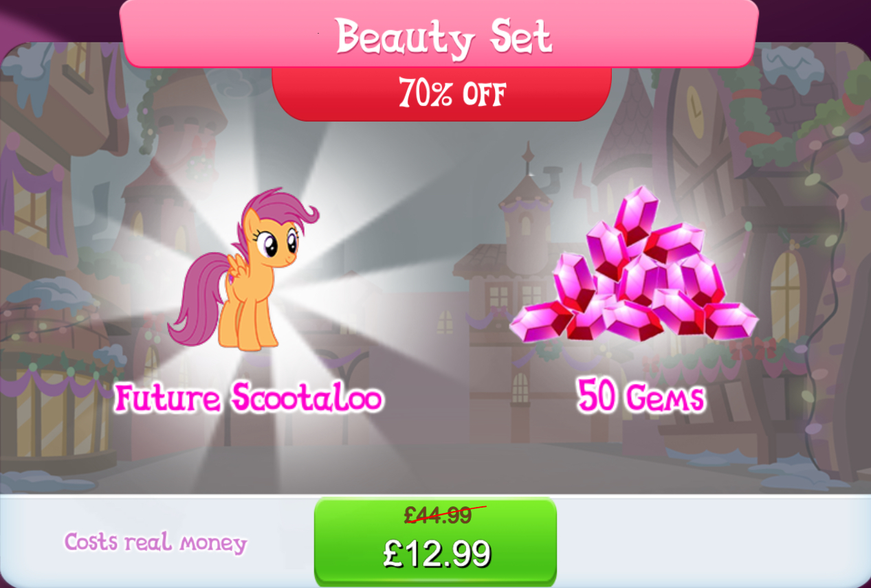The image size is (871, 588).
Task: Tap the Costs real money notice
Action: tap(155, 543)
